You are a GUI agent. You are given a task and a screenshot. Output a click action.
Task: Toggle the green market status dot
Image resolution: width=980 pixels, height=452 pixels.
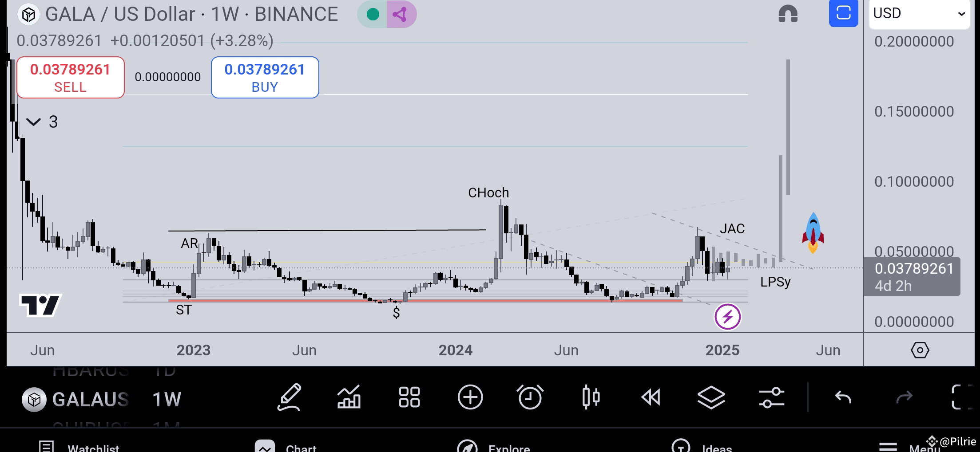[373, 15]
